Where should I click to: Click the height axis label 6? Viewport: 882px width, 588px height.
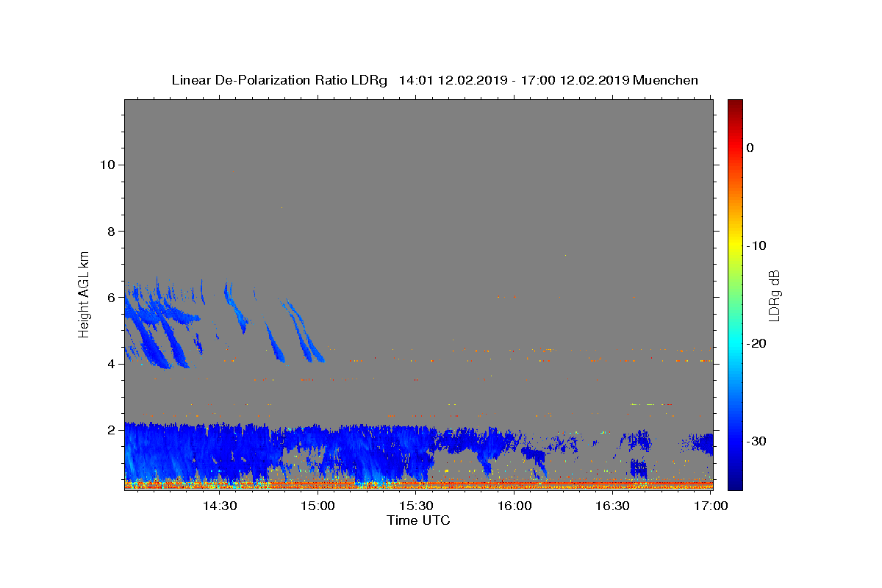coord(110,297)
